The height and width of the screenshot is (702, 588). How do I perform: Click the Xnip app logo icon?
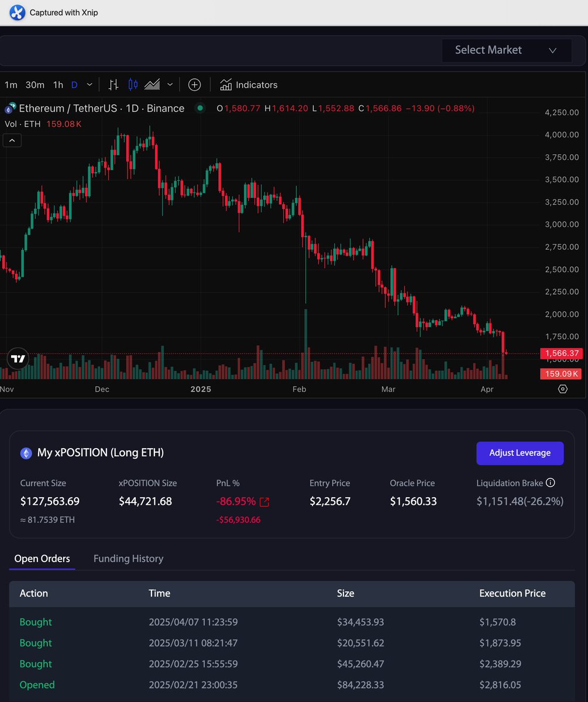[18, 12]
